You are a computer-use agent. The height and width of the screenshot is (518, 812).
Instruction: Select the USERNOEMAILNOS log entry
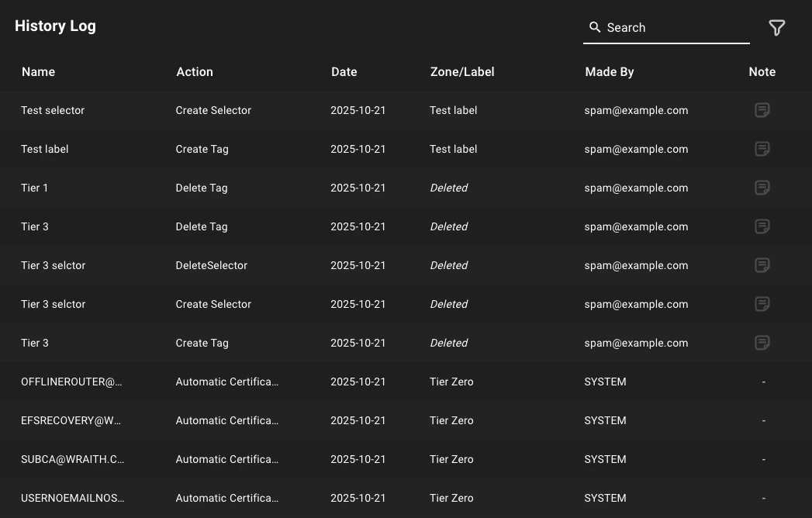(x=406, y=499)
